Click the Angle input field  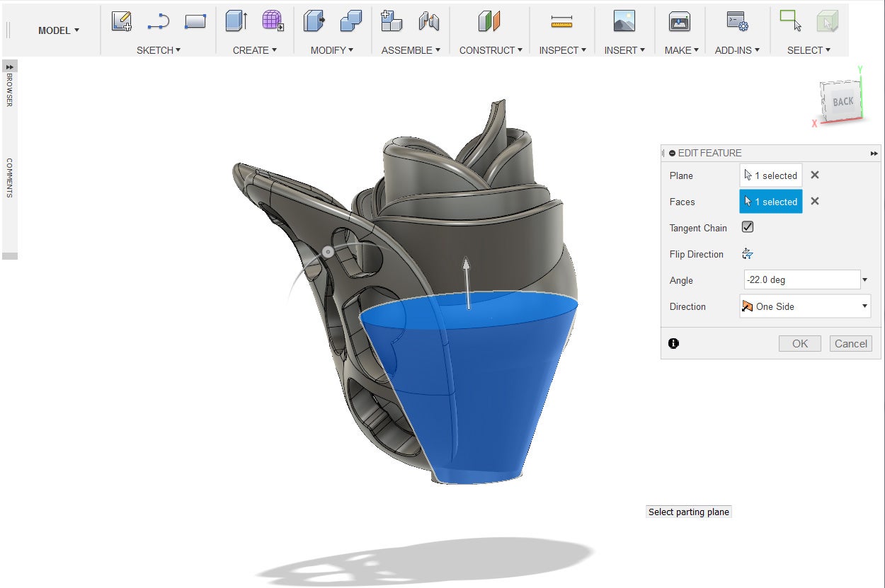[801, 280]
